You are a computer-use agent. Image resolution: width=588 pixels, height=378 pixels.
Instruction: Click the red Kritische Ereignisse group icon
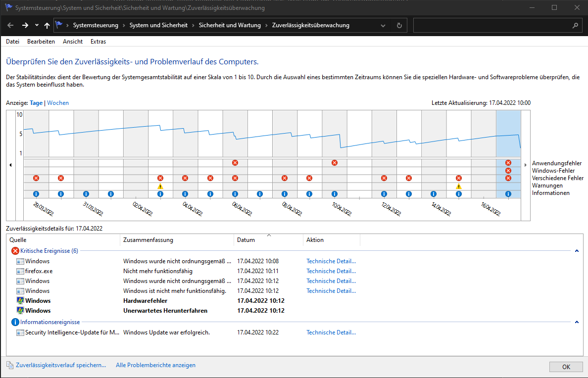tap(15, 251)
